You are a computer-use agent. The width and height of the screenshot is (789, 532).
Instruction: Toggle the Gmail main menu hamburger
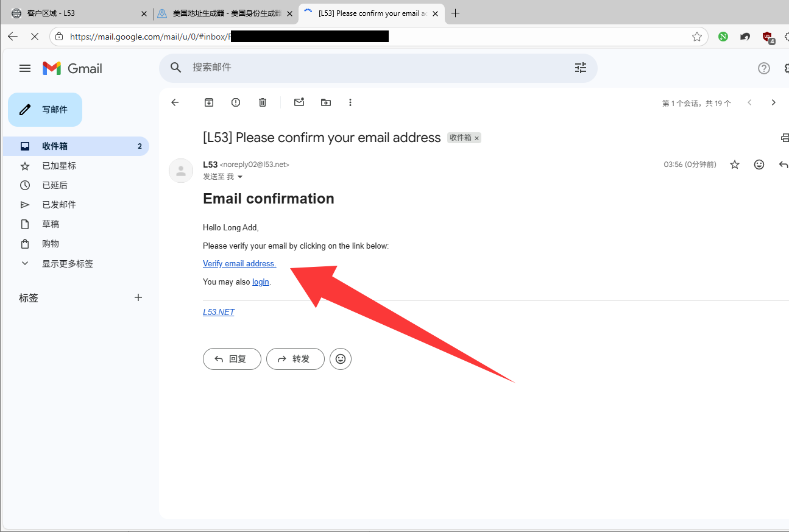(25, 68)
